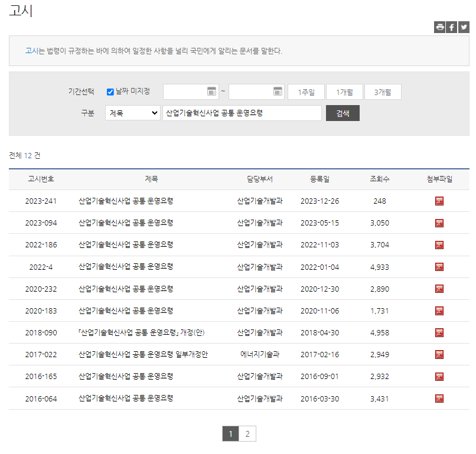476x454 pixels.
Task: Download attachment for notice 2018-090
Action: [x=439, y=332]
